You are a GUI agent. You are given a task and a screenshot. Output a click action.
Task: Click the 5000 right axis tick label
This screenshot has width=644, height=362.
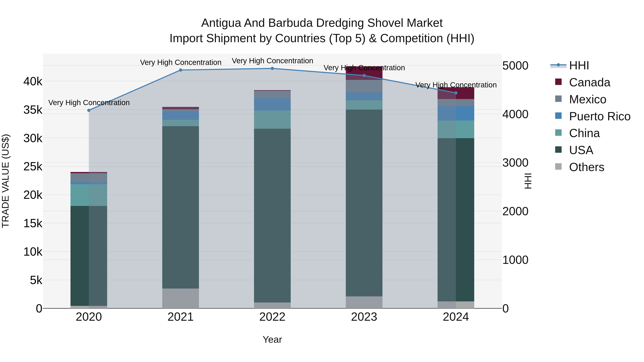[515, 66]
